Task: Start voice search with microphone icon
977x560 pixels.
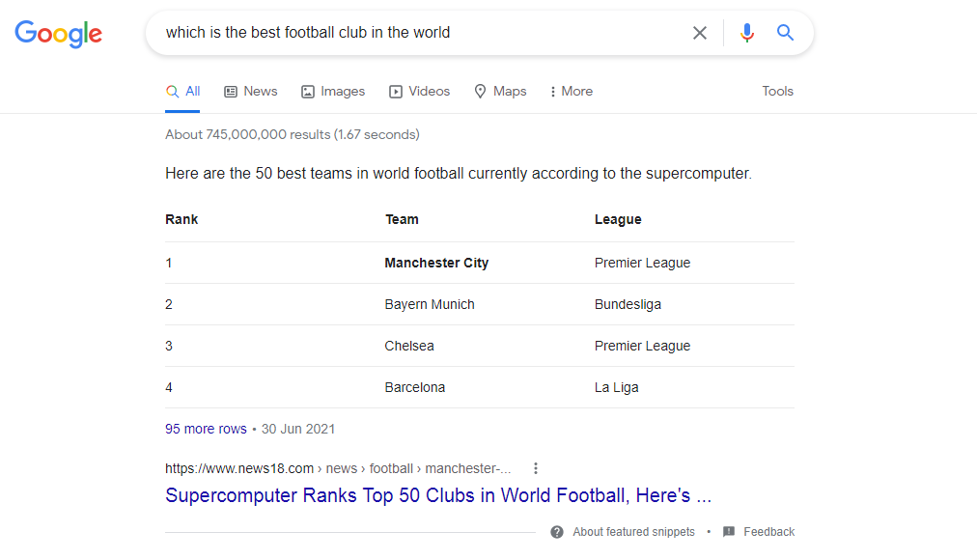Action: point(746,33)
